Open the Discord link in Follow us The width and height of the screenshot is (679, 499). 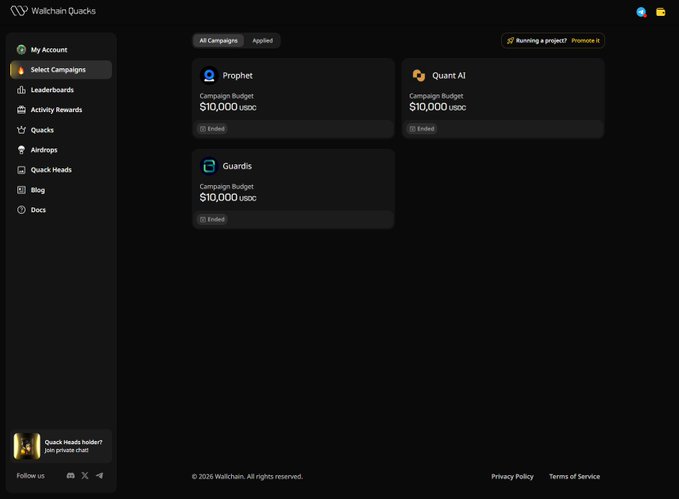pyautogui.click(x=71, y=476)
